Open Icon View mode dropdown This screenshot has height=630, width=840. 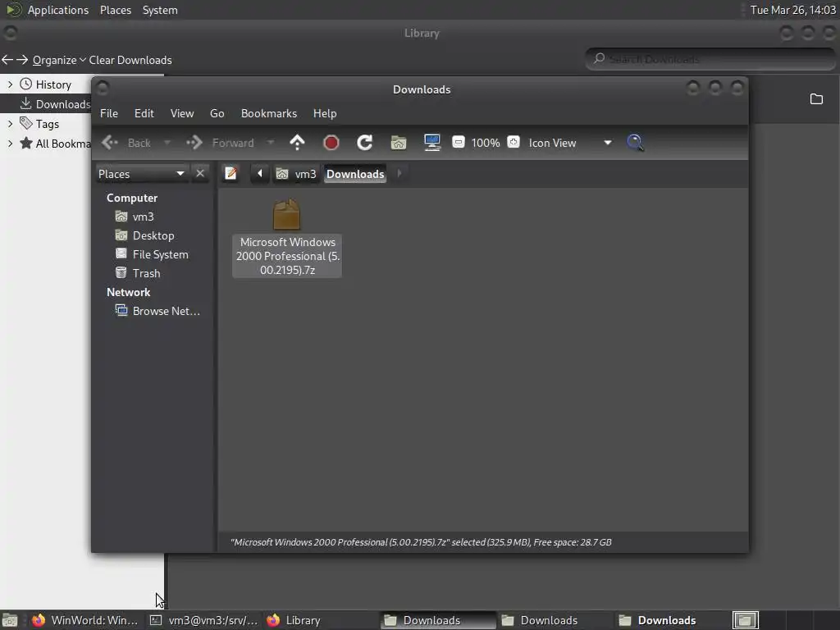[x=571, y=143]
